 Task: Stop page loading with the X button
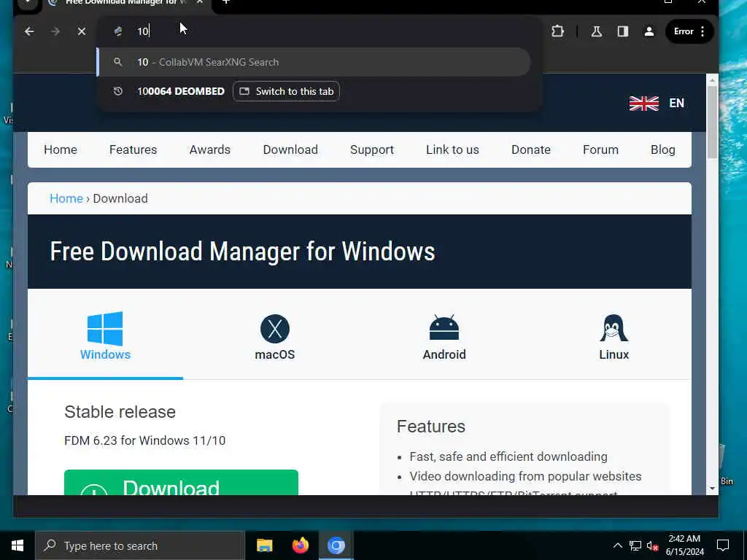82,31
